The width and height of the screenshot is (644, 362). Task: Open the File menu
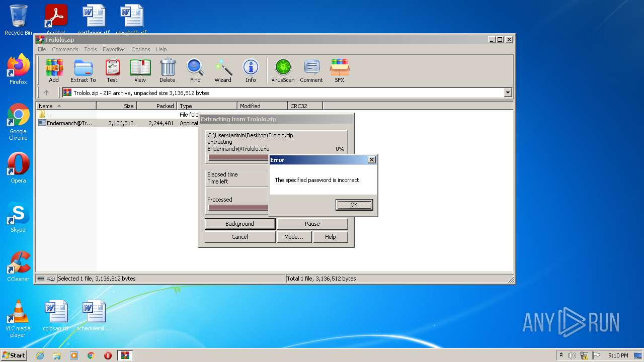[42, 49]
